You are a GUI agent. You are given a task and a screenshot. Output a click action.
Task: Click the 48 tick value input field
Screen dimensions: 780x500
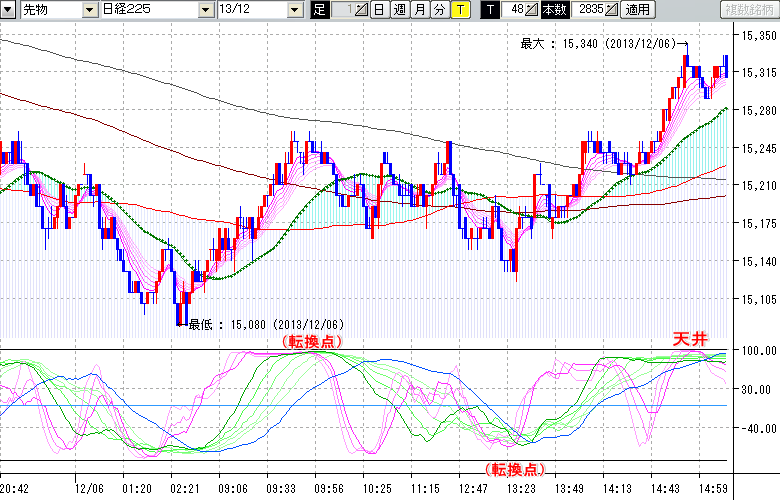point(514,10)
